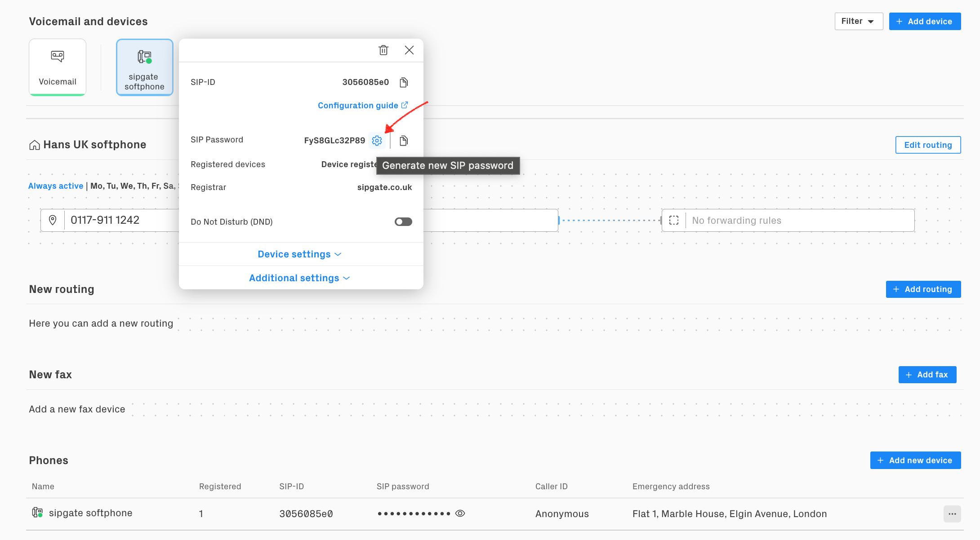
Task: Click the Registered column header
Action: (x=220, y=486)
